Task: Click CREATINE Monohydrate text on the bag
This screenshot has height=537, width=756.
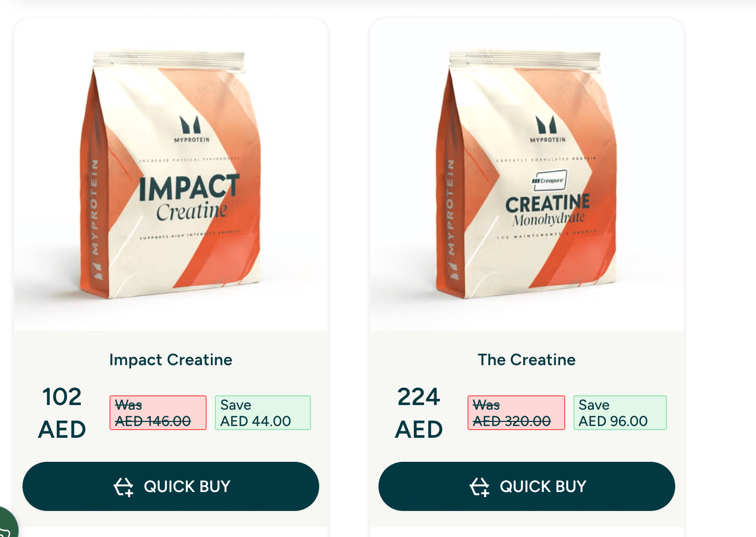Action: coord(548,210)
